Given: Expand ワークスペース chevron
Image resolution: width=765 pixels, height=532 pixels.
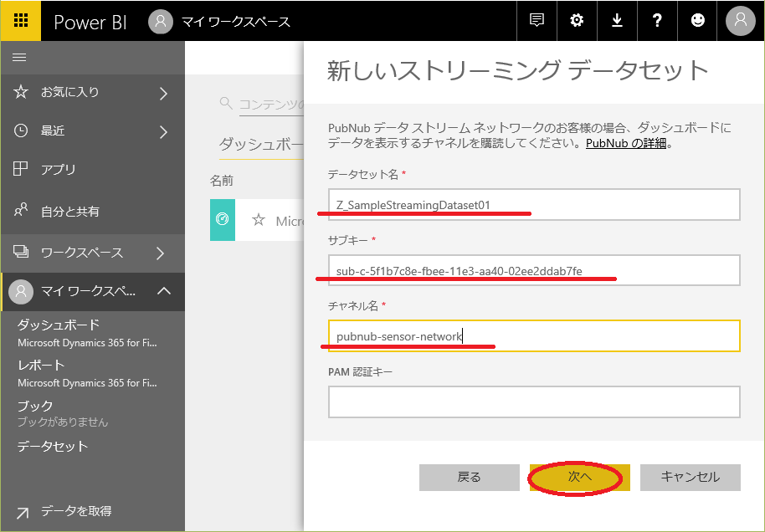Looking at the screenshot, I should (x=160, y=253).
